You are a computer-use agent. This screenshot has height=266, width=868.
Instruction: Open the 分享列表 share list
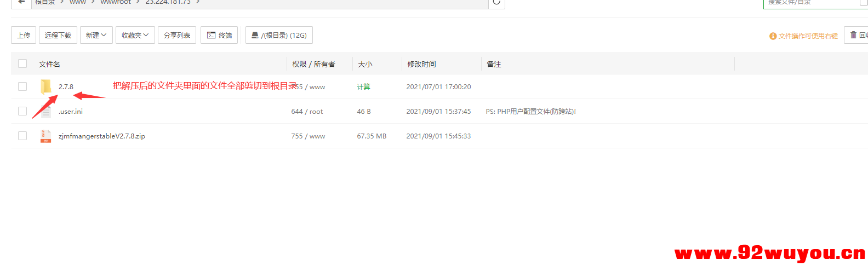(x=177, y=35)
